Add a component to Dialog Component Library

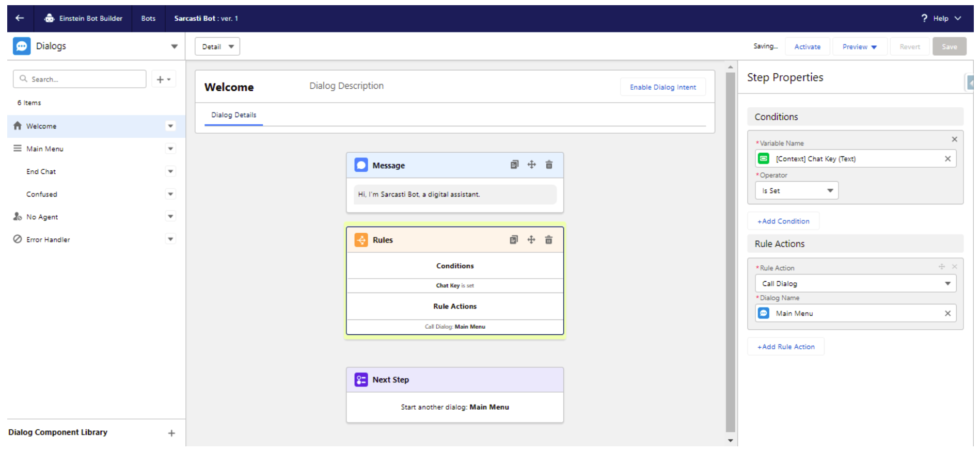171,433
